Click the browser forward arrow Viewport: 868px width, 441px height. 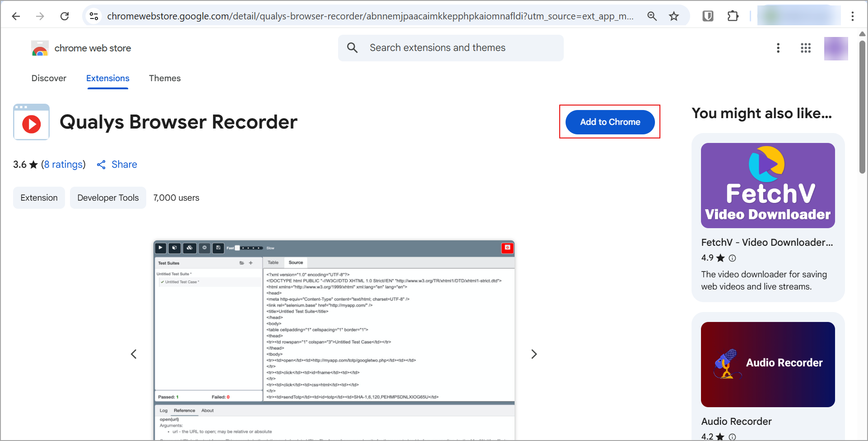pos(40,16)
